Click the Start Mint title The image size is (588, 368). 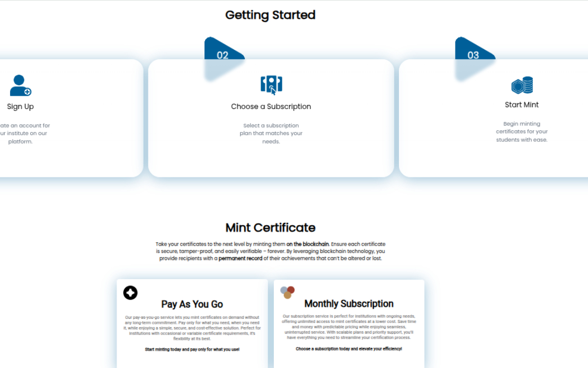click(522, 105)
